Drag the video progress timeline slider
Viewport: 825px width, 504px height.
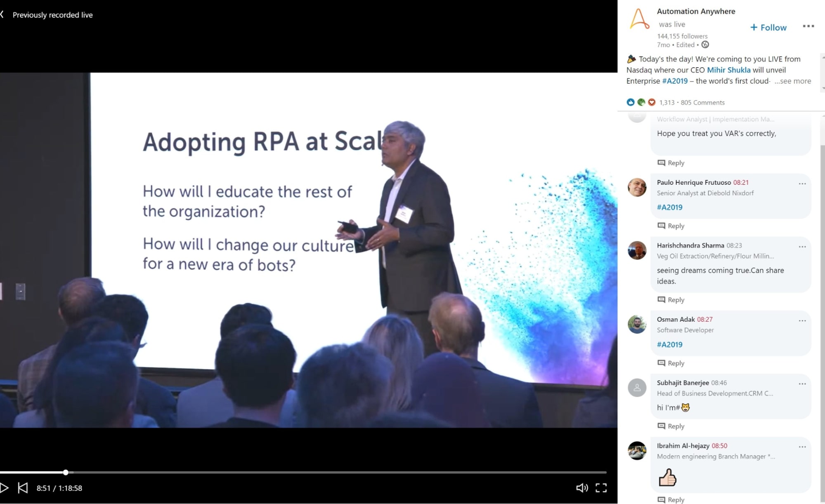(65, 472)
